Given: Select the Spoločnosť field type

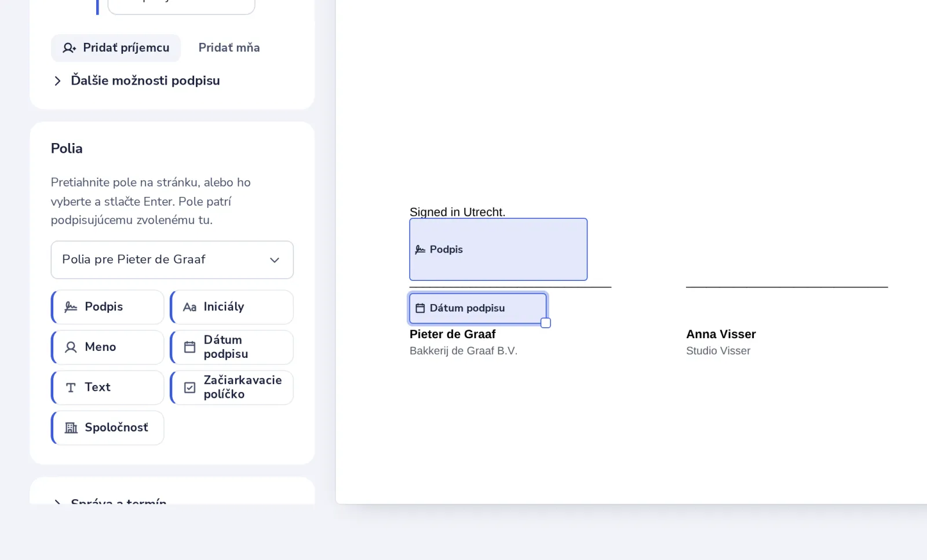Looking at the screenshot, I should click(108, 427).
